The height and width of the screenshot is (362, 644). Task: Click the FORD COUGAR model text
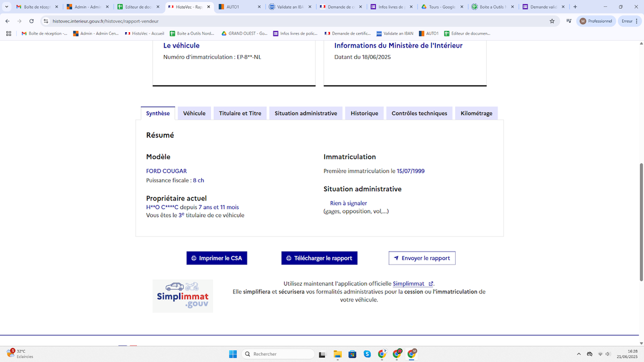click(166, 171)
